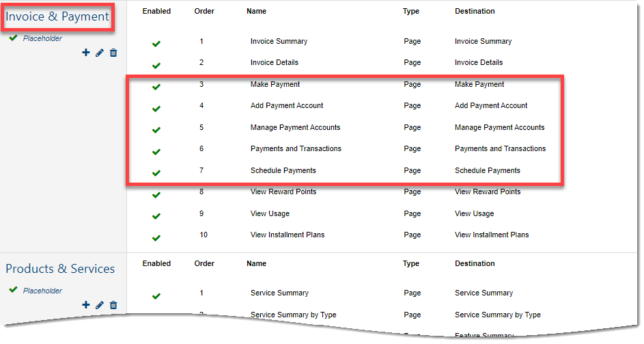Click Invoice Details in the Destination column
The image size is (644, 344).
coord(479,62)
